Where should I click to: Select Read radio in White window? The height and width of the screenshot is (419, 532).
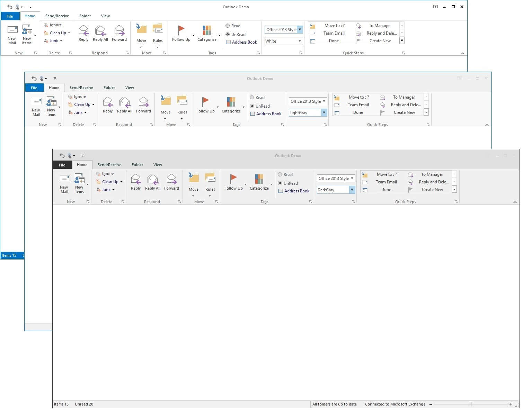pos(228,26)
